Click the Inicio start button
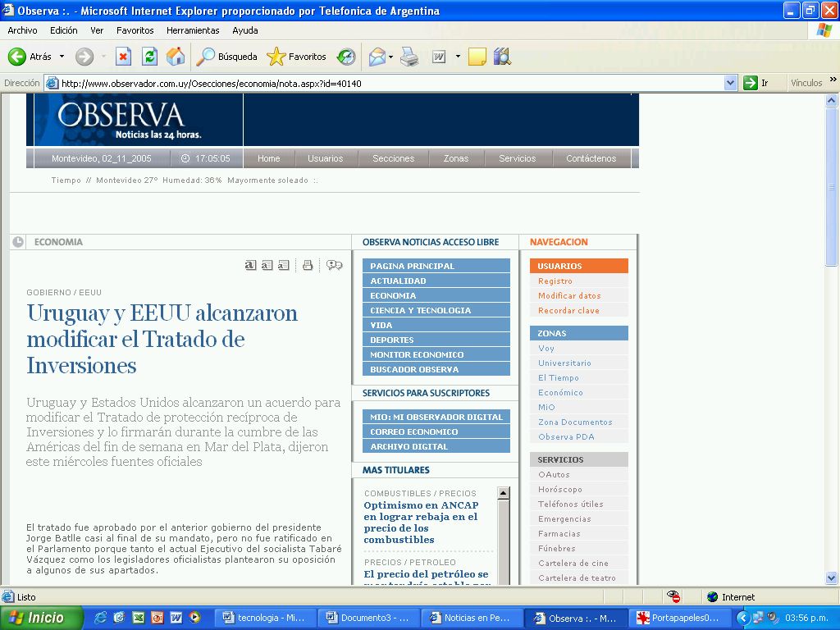 coord(42,618)
